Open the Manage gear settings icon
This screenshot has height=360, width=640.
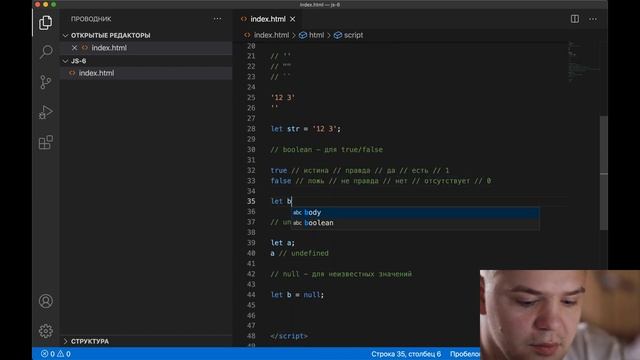(46, 331)
